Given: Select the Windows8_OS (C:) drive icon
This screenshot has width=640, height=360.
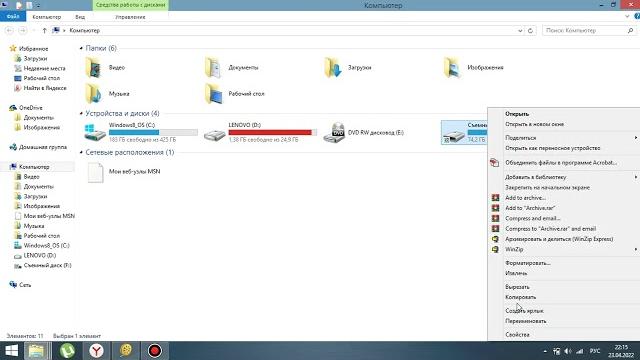Looking at the screenshot, I should (95, 133).
